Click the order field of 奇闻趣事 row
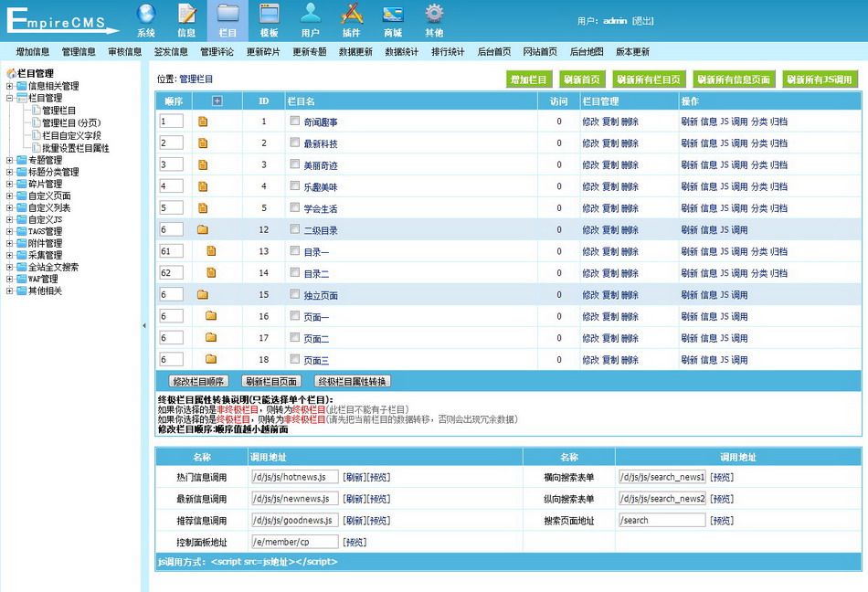 point(171,122)
